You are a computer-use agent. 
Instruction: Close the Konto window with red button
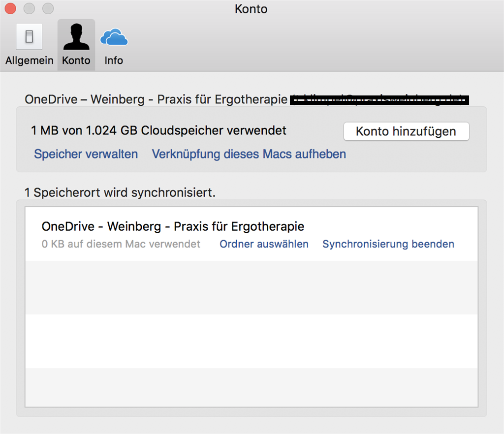point(10,8)
